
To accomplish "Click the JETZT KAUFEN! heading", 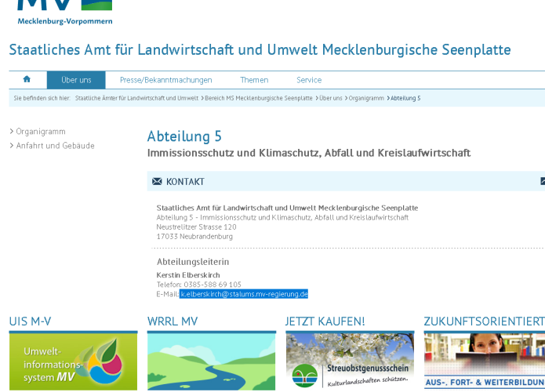I will (325, 321).
